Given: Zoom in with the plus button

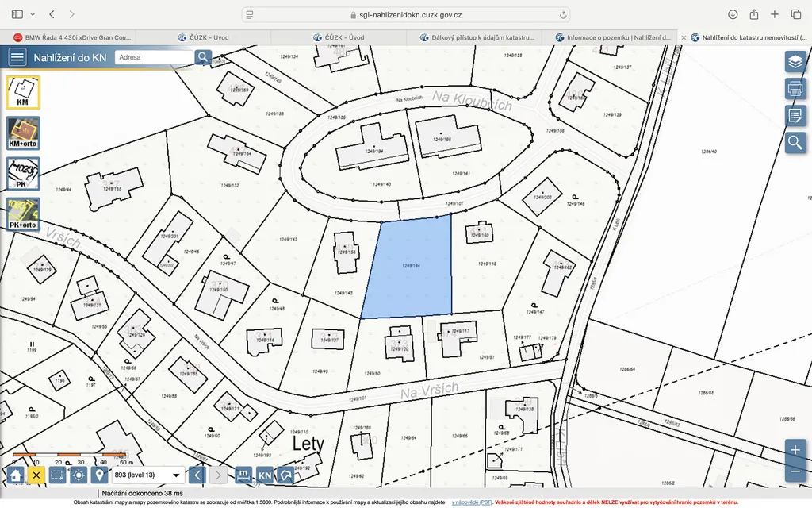Looking at the screenshot, I should (x=795, y=449).
